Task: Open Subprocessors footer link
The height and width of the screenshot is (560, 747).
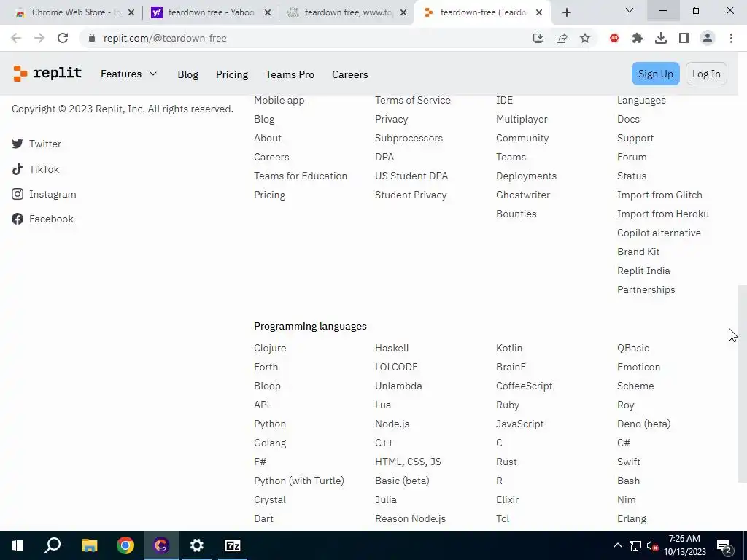Action: point(409,138)
